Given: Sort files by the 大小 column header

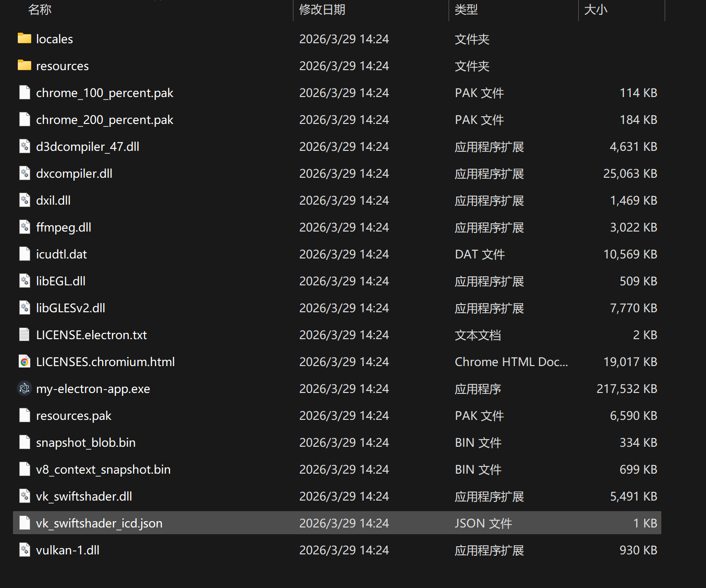Looking at the screenshot, I should coord(596,10).
